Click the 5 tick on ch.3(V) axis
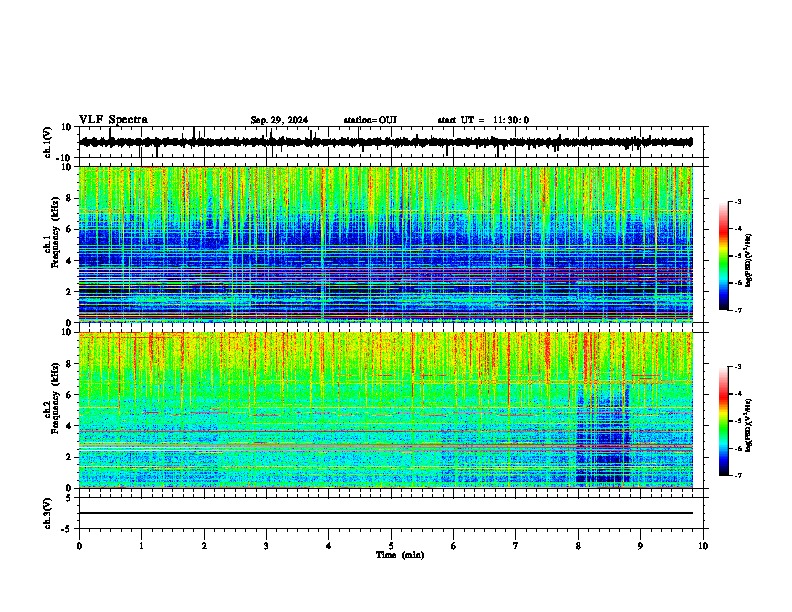This screenshot has height=612, width=792. 70,498
